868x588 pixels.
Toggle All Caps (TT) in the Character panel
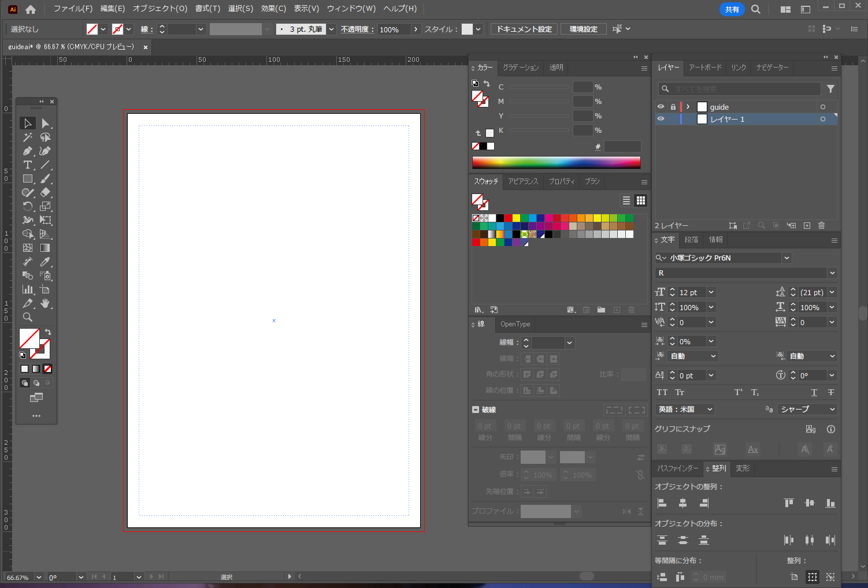click(662, 392)
